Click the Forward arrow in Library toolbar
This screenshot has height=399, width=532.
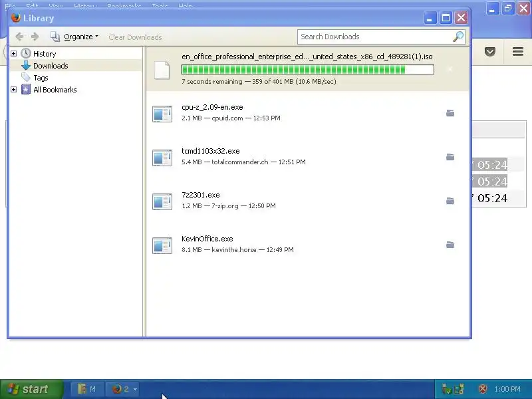(x=35, y=37)
